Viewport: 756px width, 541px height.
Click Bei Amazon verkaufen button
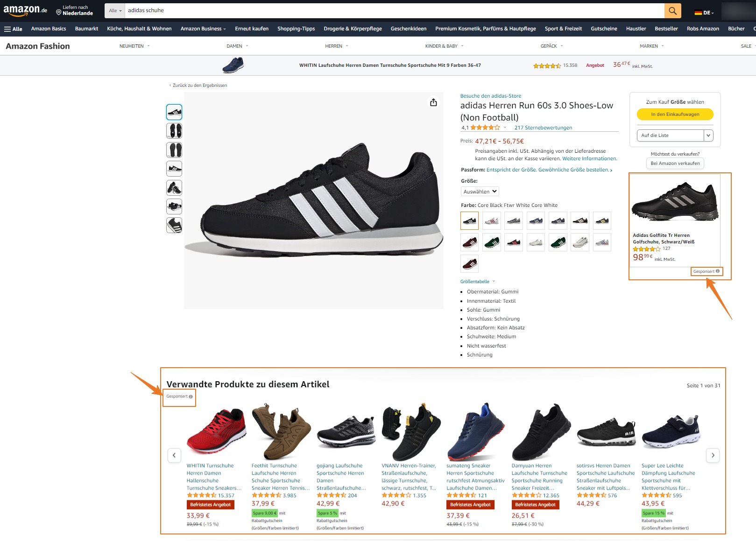[675, 164]
